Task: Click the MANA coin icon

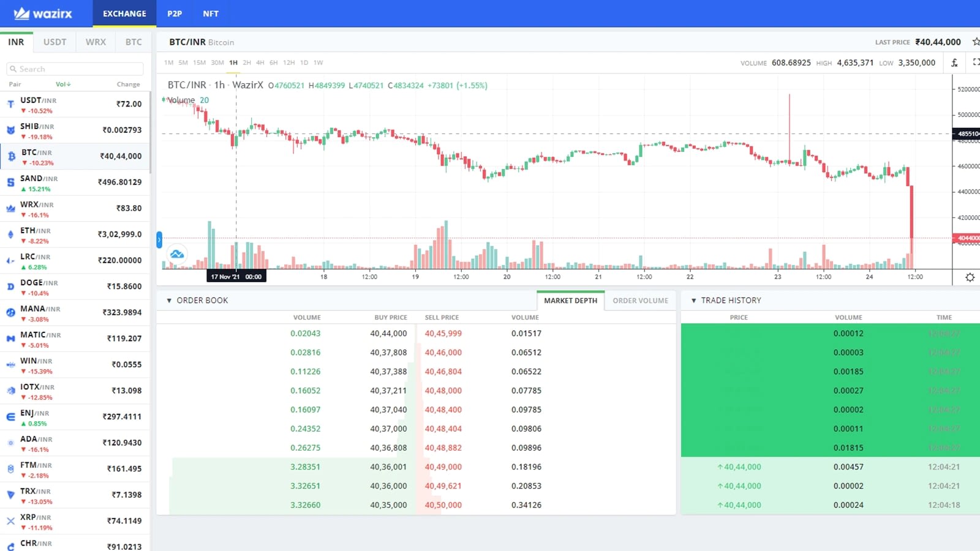Action: click(10, 313)
